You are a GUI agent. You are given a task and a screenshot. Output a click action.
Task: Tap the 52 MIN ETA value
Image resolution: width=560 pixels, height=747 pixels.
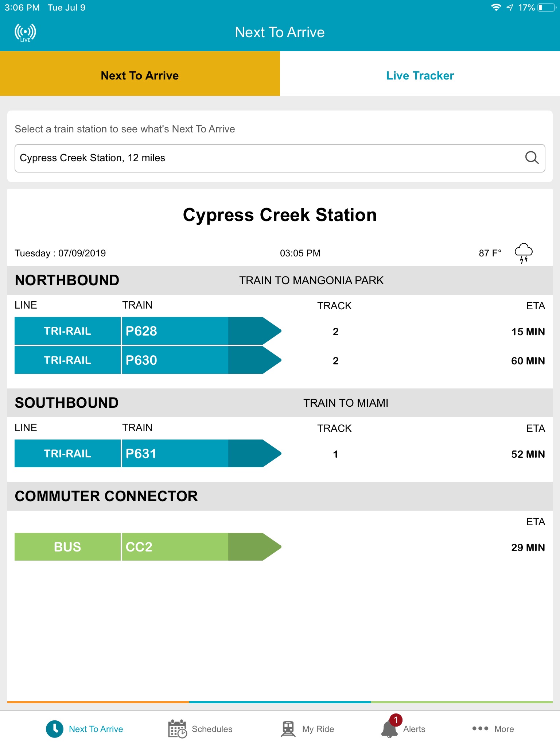tap(528, 454)
